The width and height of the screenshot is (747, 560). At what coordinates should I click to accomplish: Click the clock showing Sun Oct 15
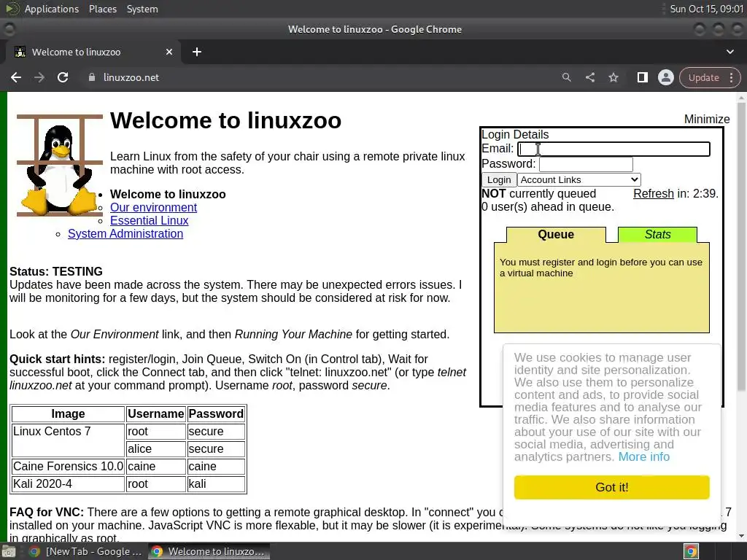pos(706,9)
